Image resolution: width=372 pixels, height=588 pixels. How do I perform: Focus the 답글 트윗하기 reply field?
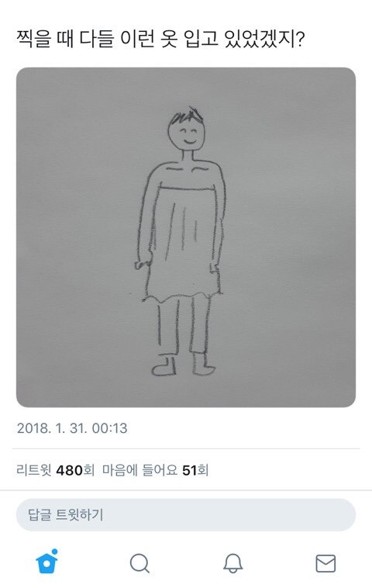(x=186, y=514)
